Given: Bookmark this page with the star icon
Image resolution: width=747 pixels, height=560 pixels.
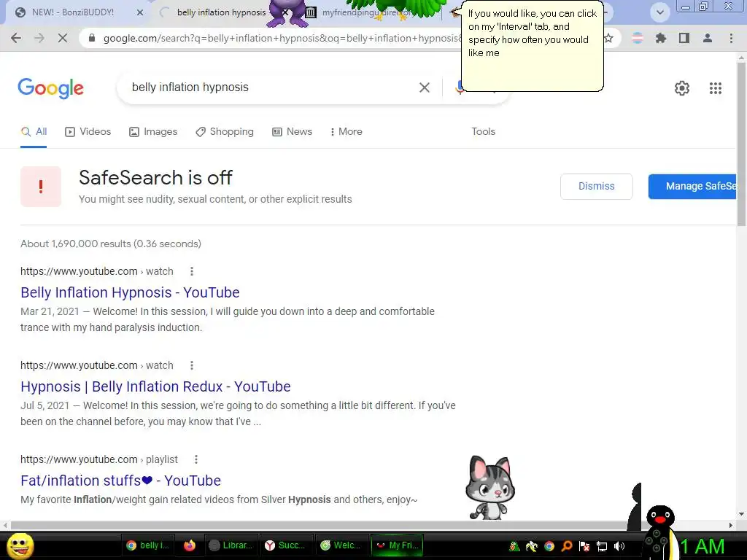Looking at the screenshot, I should point(608,38).
